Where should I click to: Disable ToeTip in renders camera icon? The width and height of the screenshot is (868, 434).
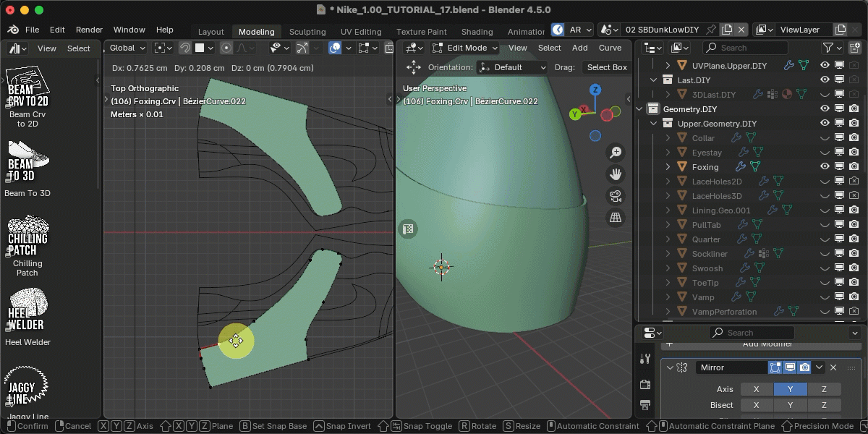point(854,283)
